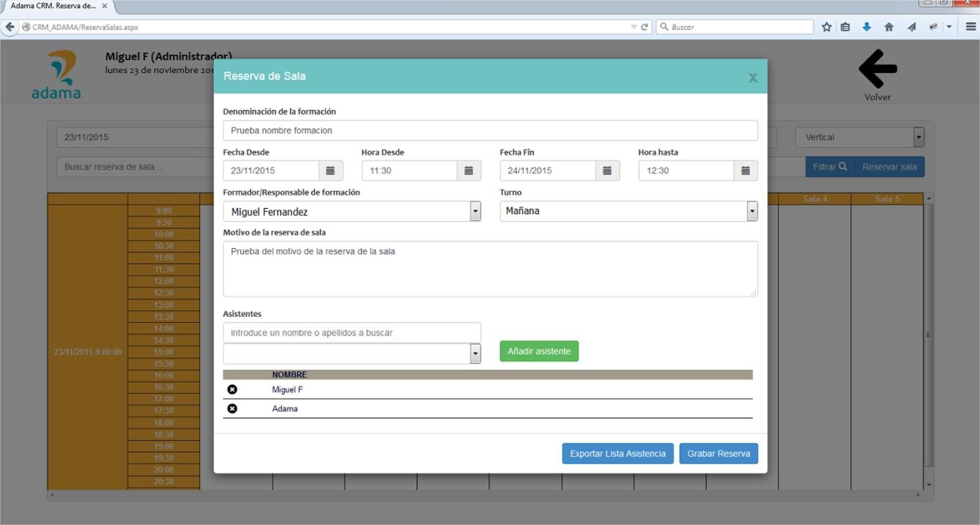Open the Turno dropdown showing Mañana
This screenshot has height=525, width=980.
[752, 211]
